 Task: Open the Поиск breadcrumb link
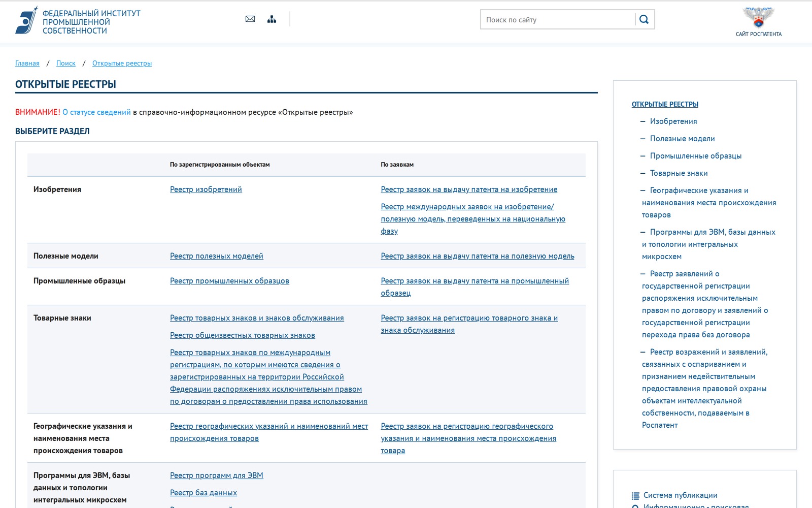66,63
